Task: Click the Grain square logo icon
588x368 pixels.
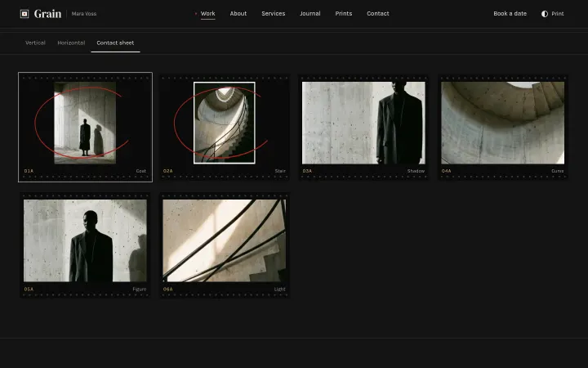Action: (x=24, y=14)
